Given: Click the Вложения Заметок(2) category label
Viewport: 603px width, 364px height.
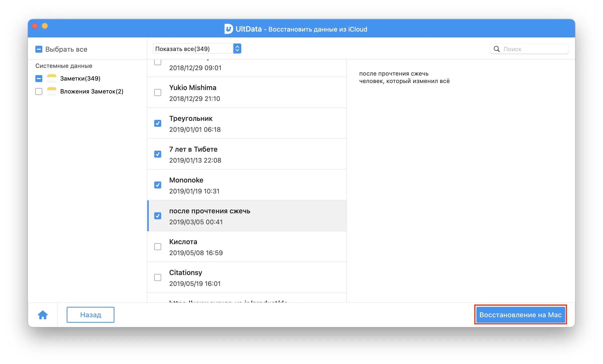Looking at the screenshot, I should 92,91.
